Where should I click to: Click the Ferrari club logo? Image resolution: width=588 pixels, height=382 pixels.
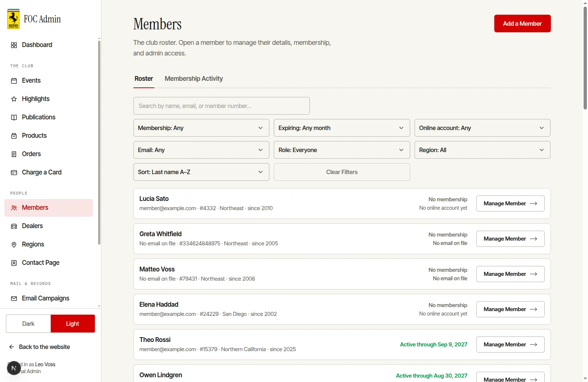coord(14,19)
